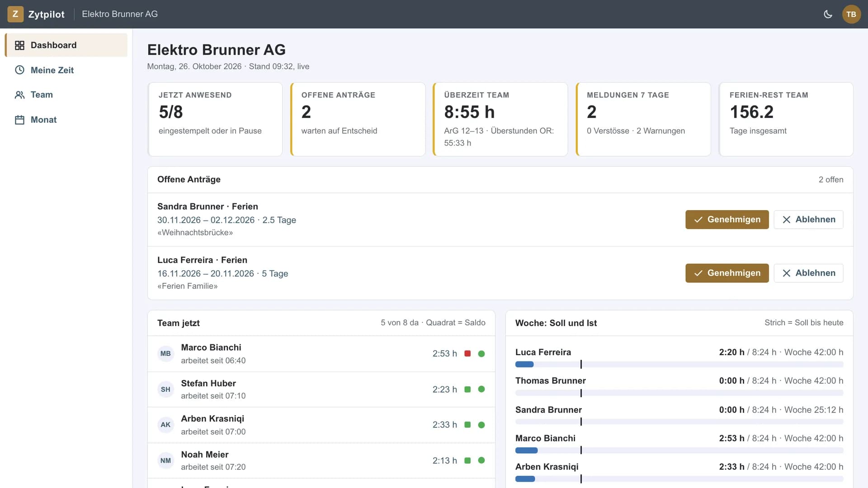Click the AK avatar of Arben Krasniqi
The width and height of the screenshot is (868, 488).
coord(165,425)
